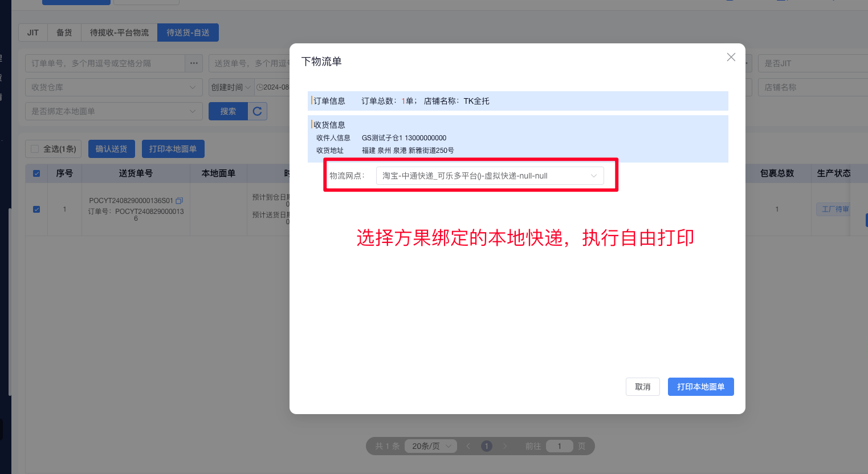Click the refresh icon next to 搜索
This screenshot has height=474, width=868.
pos(258,111)
